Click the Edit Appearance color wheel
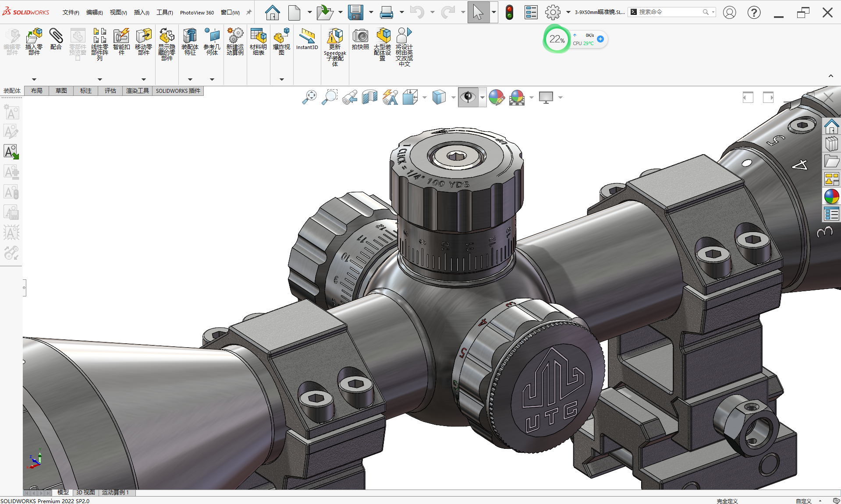 tap(497, 97)
